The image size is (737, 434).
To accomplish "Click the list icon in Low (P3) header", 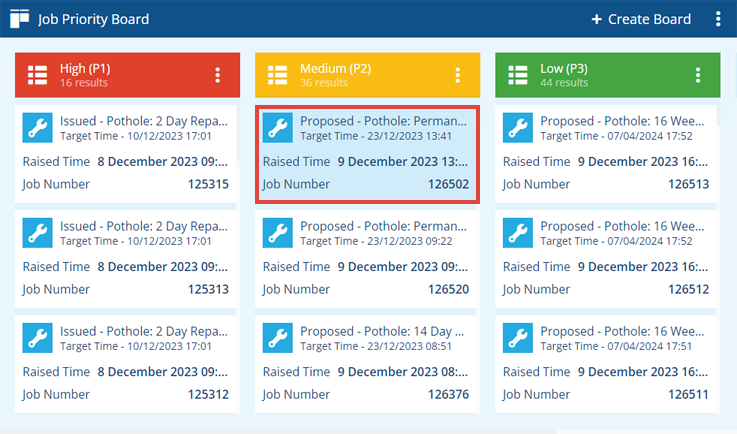I will (x=517, y=75).
